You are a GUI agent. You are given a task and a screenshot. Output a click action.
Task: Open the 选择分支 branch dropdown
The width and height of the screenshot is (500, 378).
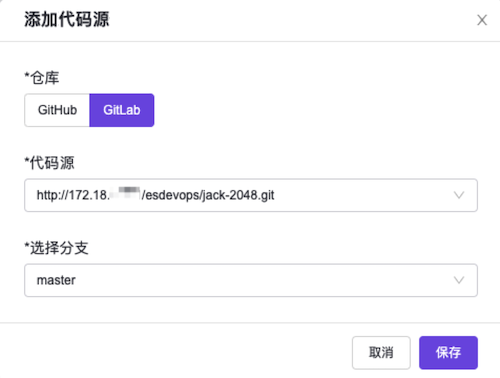pyautogui.click(x=251, y=280)
